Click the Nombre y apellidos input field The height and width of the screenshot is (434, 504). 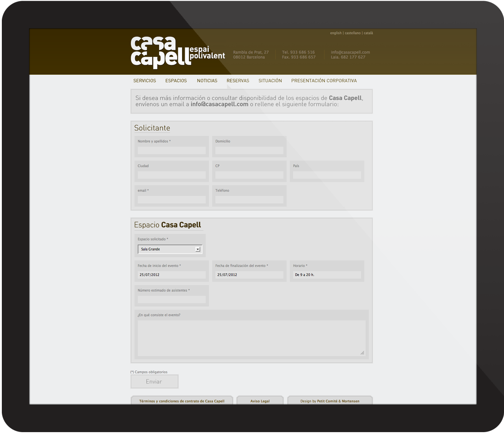point(171,150)
